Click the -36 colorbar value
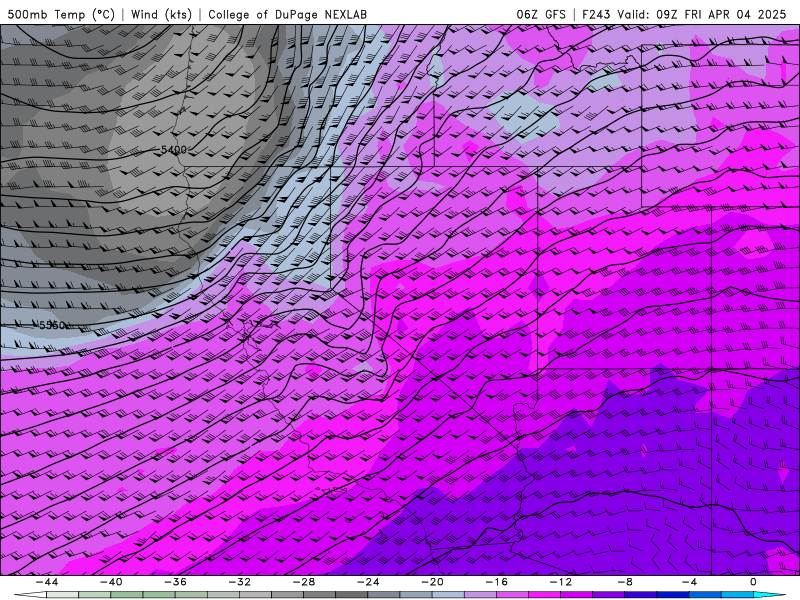Viewport: 800px width, 600px height. pyautogui.click(x=175, y=582)
